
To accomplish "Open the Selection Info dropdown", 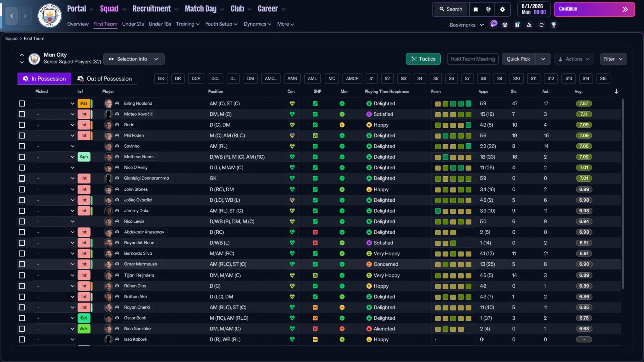I will click(x=133, y=59).
